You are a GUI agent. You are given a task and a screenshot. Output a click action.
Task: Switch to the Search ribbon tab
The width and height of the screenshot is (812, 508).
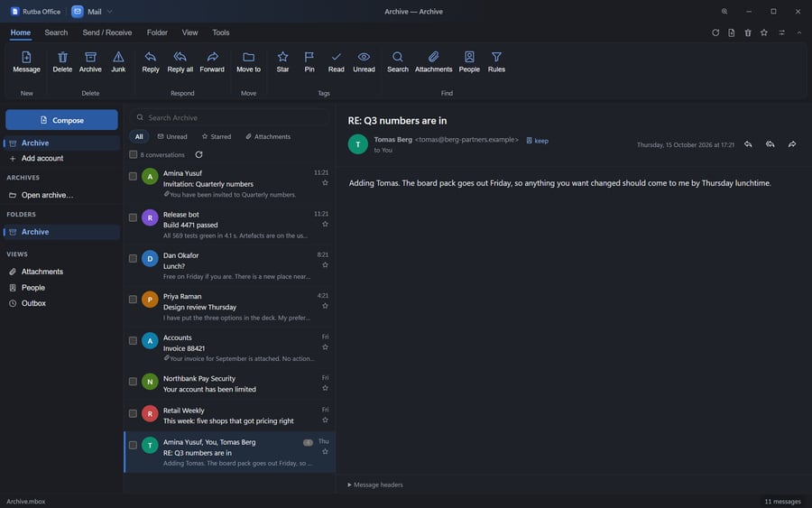[56, 32]
